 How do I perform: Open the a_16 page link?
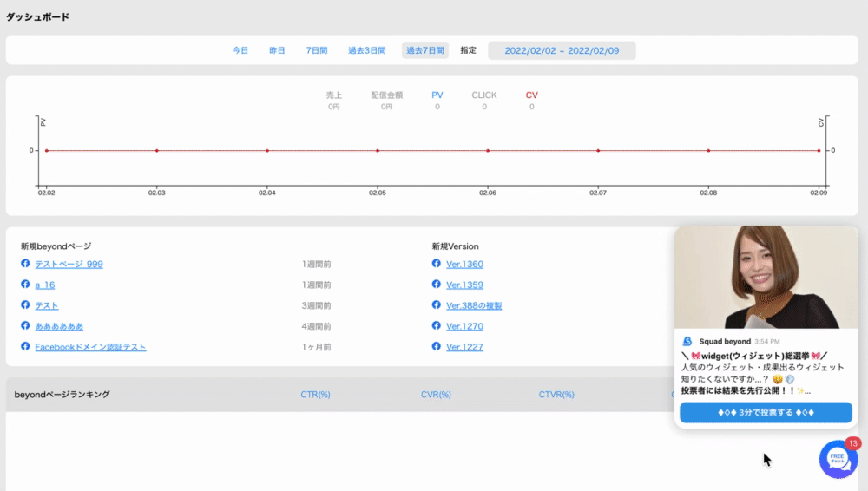click(45, 285)
